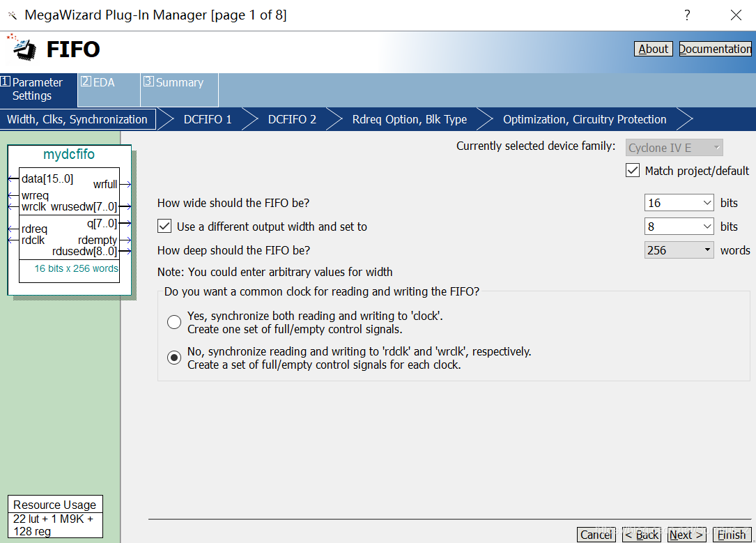
Task: Click the Finish button
Action: (732, 535)
